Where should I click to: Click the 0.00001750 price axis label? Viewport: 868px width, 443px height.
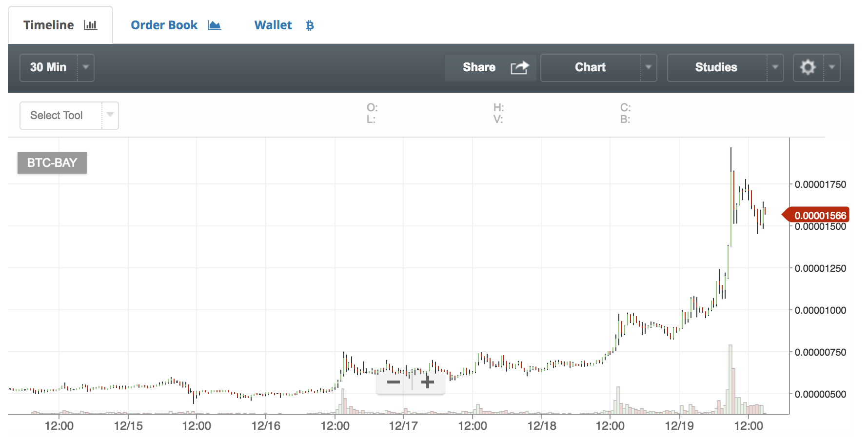coord(820,184)
